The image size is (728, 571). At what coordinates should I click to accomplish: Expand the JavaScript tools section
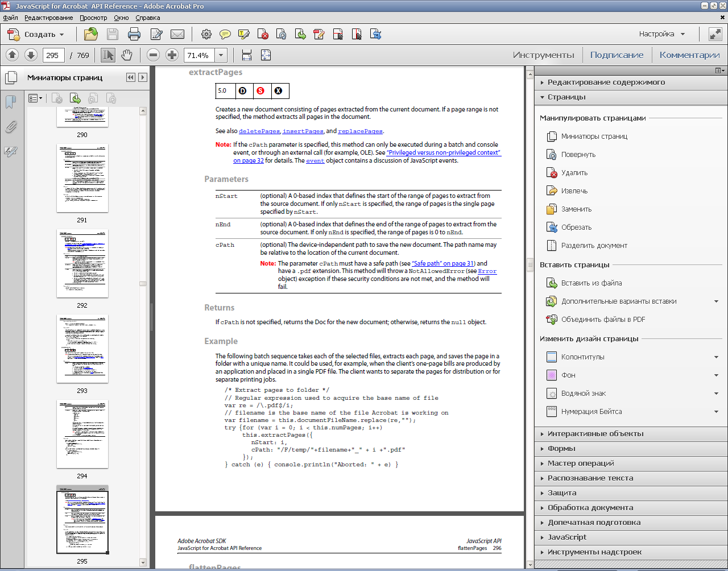[567, 537]
